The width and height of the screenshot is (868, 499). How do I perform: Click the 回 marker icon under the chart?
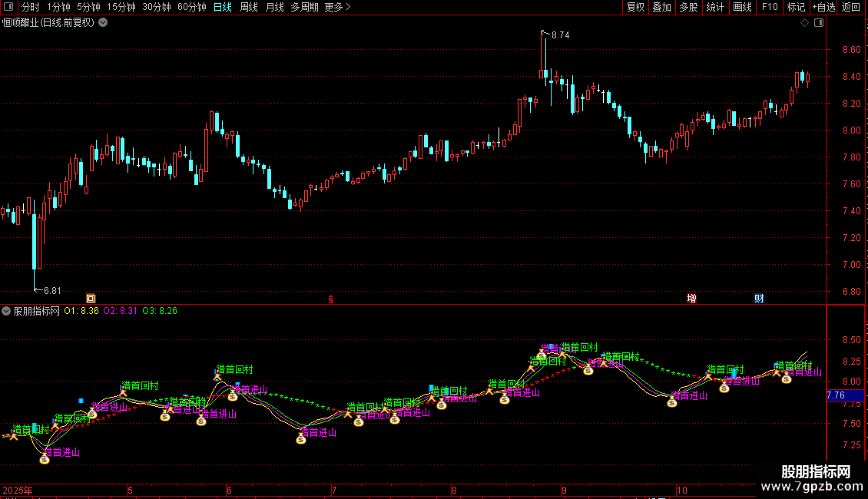tap(91, 299)
